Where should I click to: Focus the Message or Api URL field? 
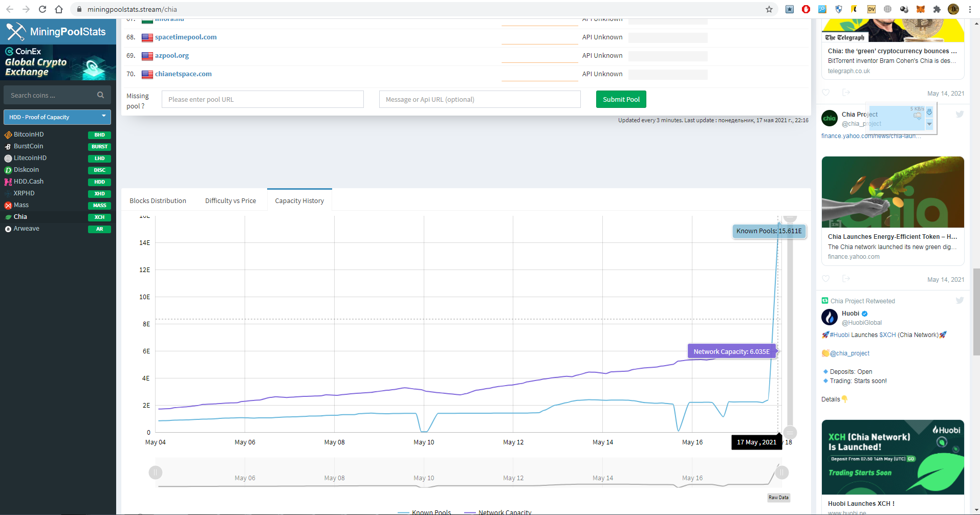480,99
